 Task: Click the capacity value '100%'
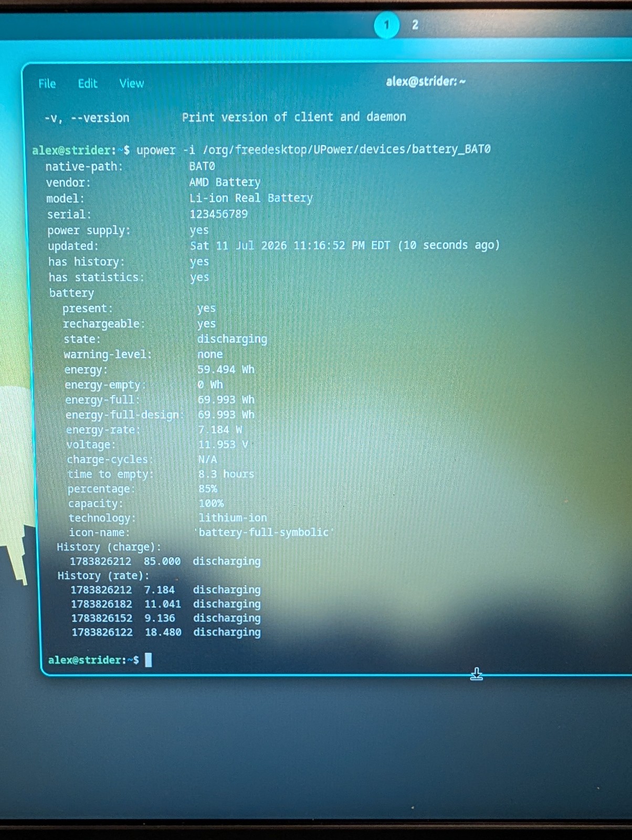tap(211, 503)
